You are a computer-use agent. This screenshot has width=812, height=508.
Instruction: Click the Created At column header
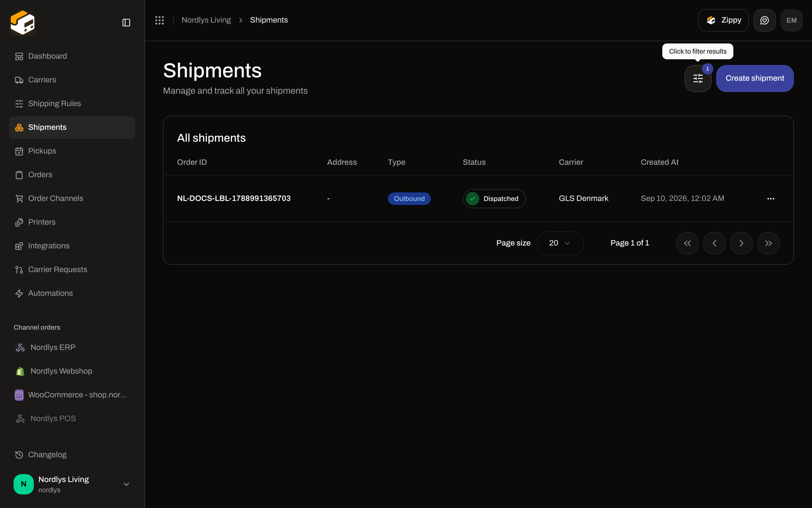click(x=659, y=162)
